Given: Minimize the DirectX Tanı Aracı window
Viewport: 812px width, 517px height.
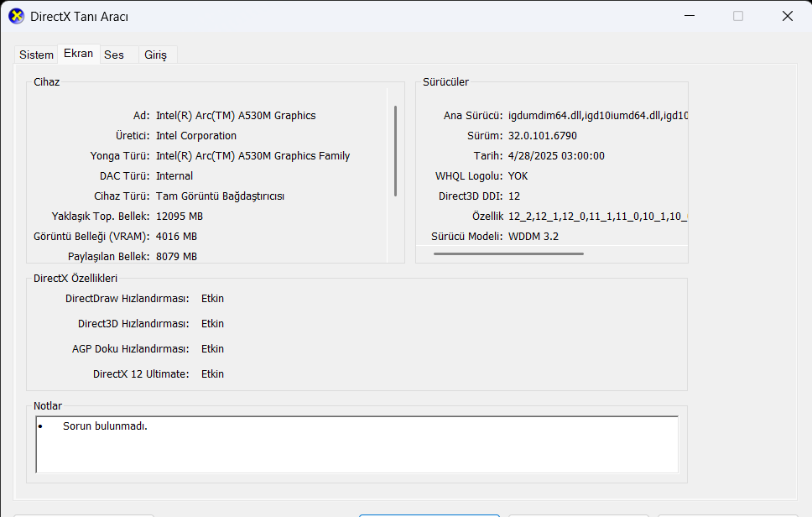Looking at the screenshot, I should point(690,16).
